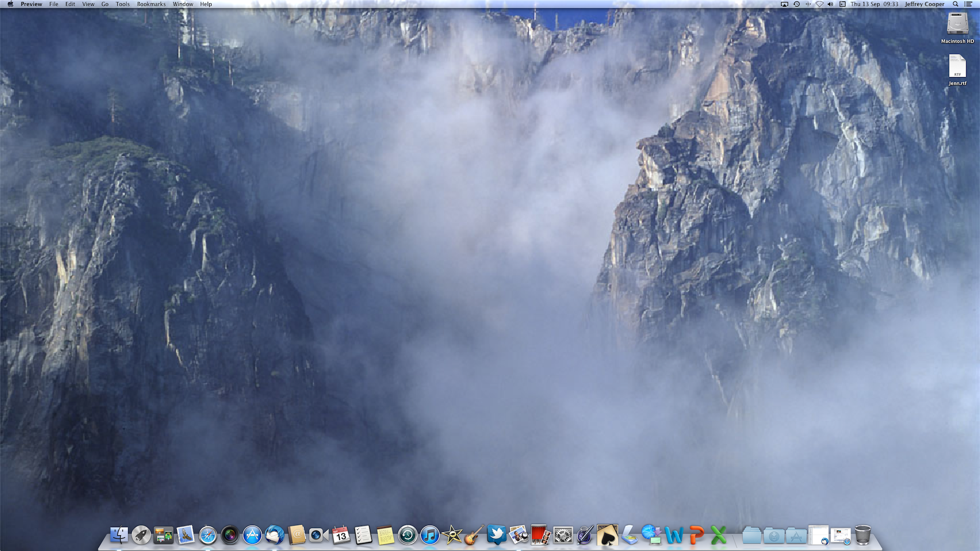
Task: Open the Downloads folder stack in Dock
Action: coord(774,535)
